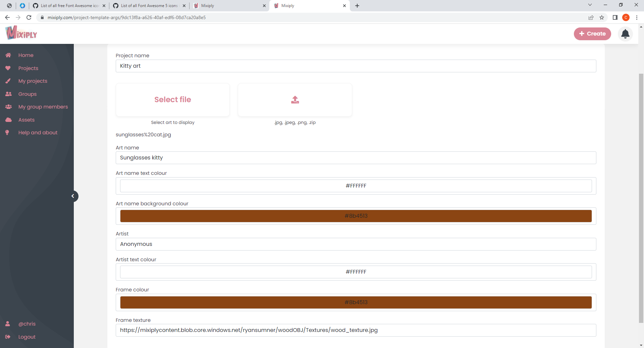The image size is (644, 348).
Task: Switch to the first Mixiply tab
Action: coord(229,6)
